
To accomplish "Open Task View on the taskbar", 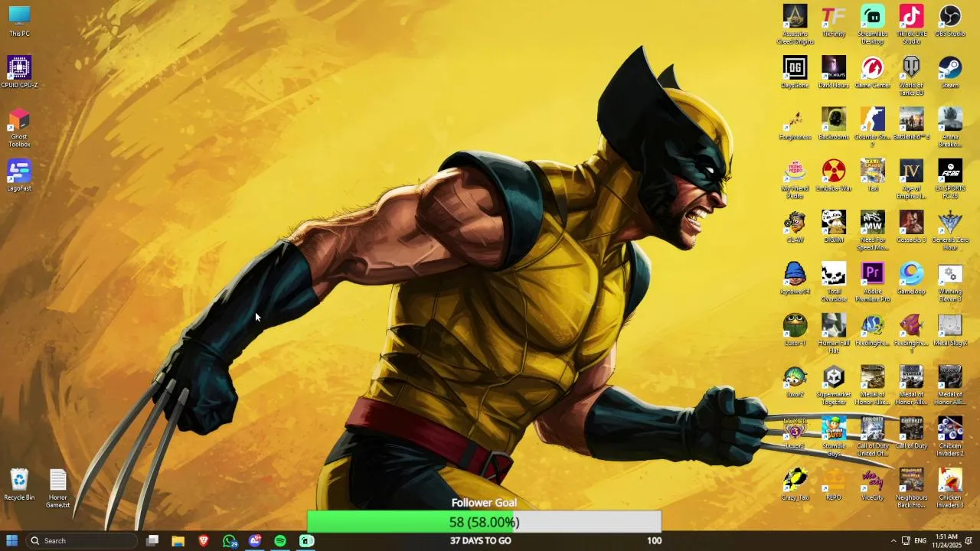I will click(152, 540).
